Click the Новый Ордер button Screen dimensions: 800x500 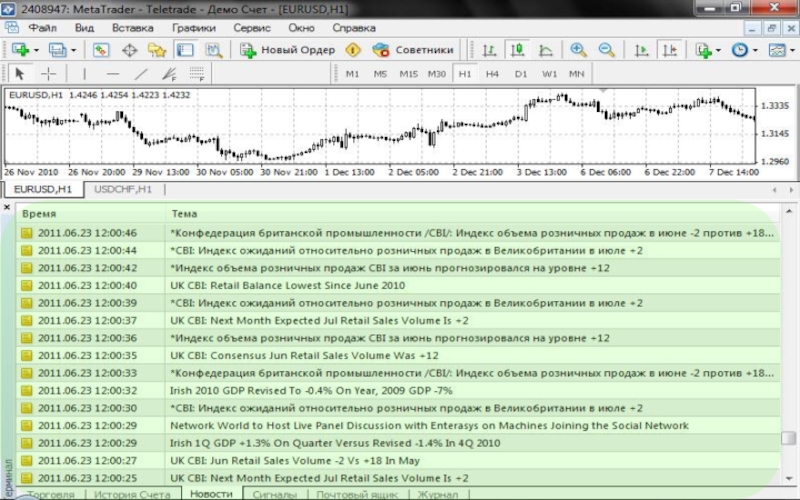288,50
